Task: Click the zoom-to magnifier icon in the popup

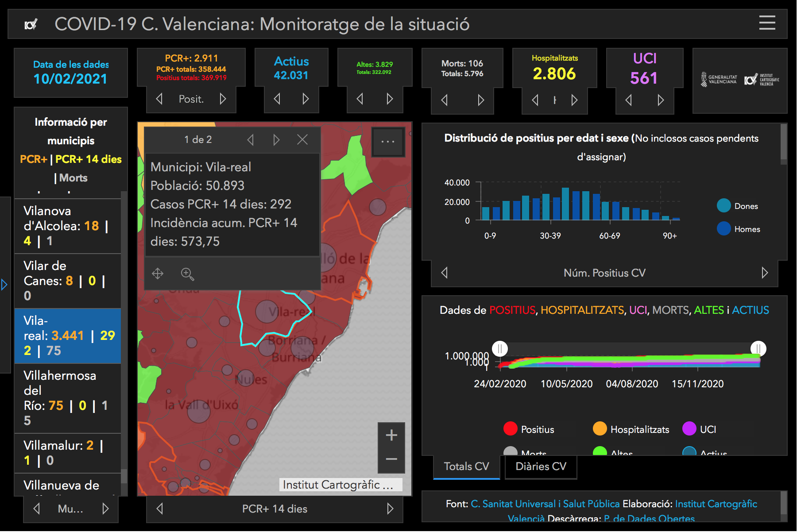Action: tap(187, 274)
